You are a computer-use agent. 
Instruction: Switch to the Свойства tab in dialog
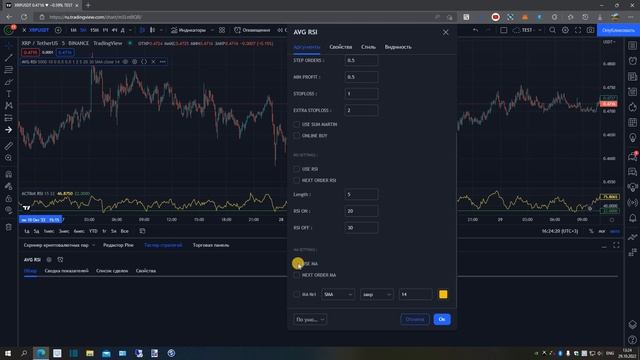click(340, 47)
